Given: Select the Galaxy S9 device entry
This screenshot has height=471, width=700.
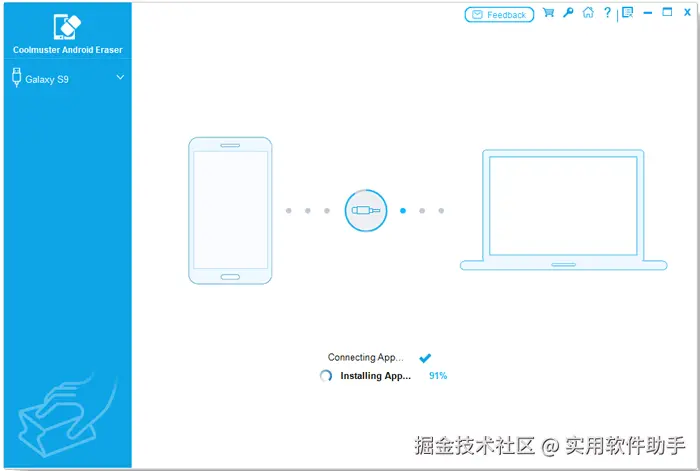Looking at the screenshot, I should point(68,79).
